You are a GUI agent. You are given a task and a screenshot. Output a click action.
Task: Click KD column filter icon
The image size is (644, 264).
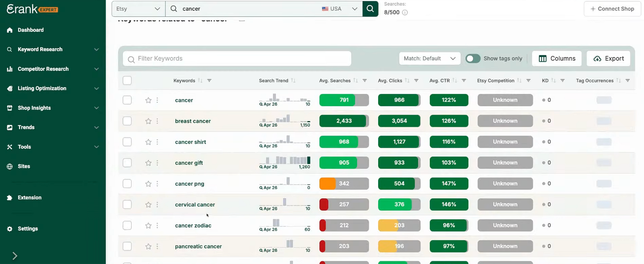coord(562,81)
